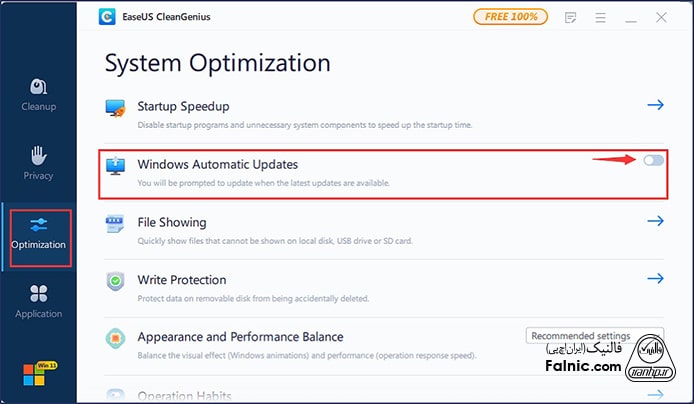
Task: Open the Recommended settings dropdown
Action: pos(581,336)
